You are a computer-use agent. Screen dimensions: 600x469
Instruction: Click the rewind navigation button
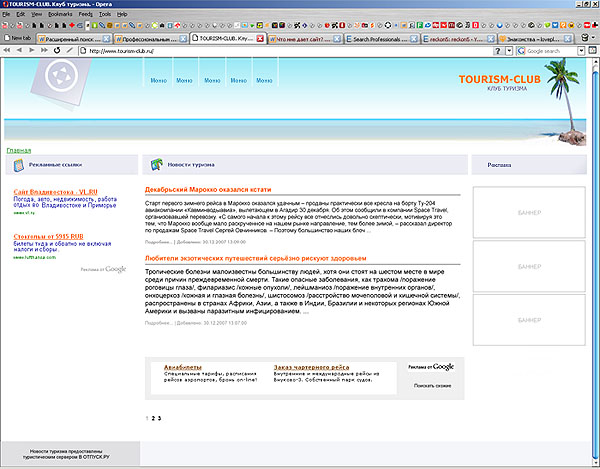(x=7, y=50)
